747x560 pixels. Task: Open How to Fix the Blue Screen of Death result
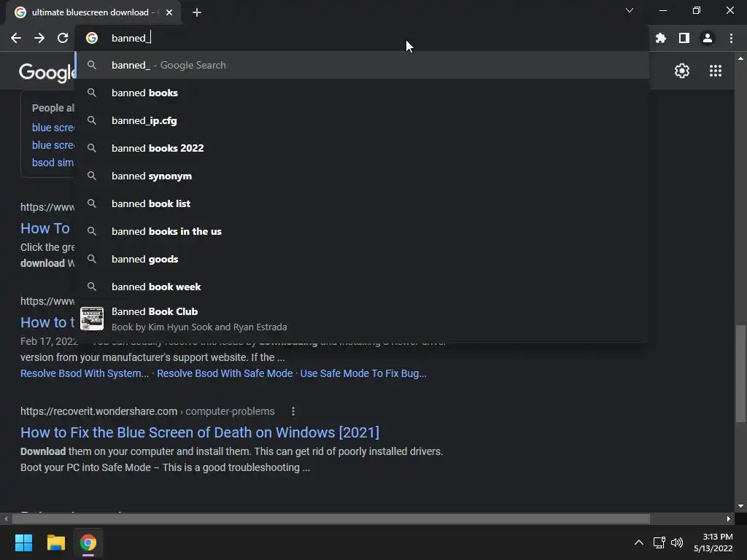pyautogui.click(x=200, y=432)
